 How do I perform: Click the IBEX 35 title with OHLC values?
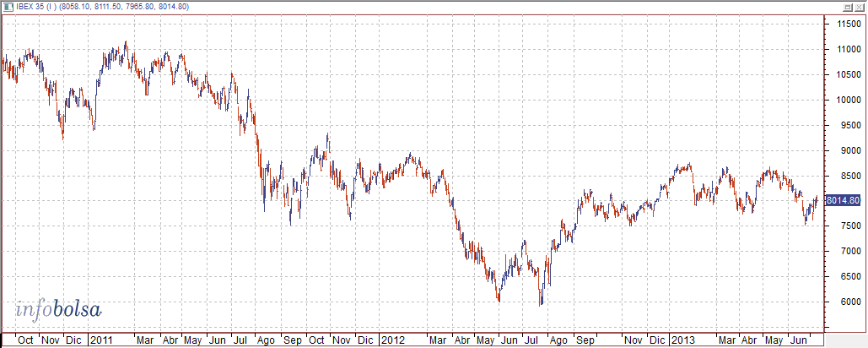(103, 8)
